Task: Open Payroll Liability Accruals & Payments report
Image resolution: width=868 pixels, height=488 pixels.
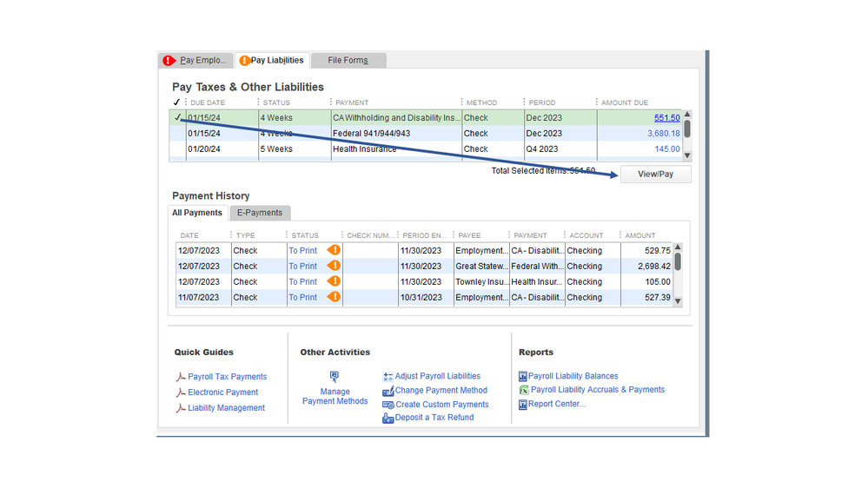Action: (597, 390)
